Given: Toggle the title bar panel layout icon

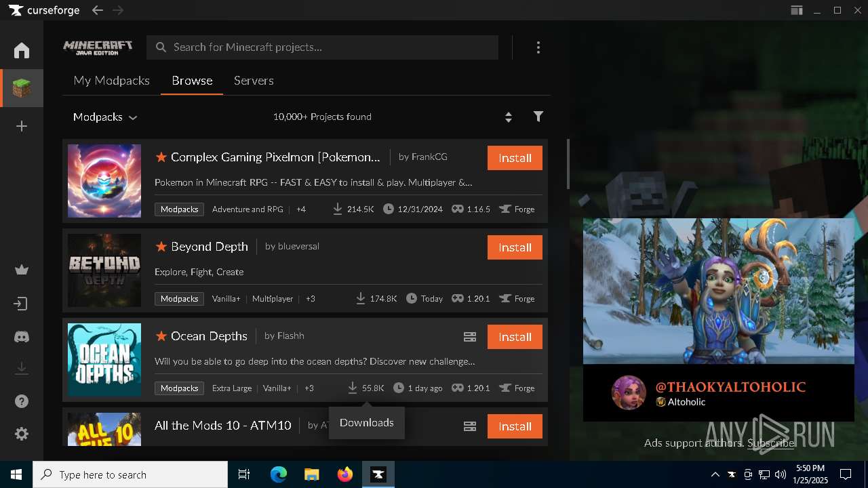Looking at the screenshot, I should (x=797, y=10).
